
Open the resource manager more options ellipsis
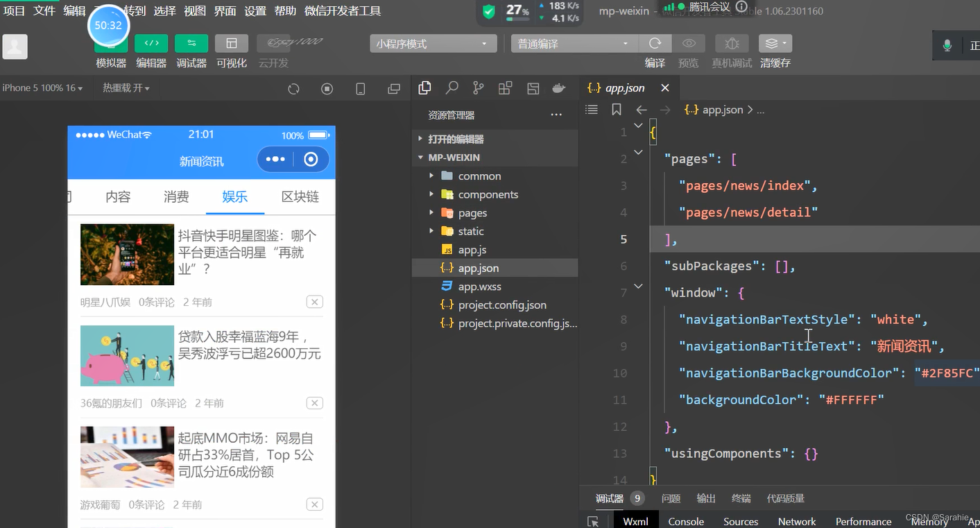coord(556,115)
